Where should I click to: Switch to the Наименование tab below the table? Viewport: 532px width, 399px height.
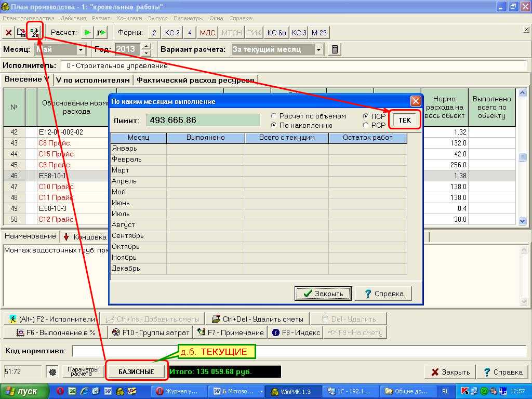(30, 236)
